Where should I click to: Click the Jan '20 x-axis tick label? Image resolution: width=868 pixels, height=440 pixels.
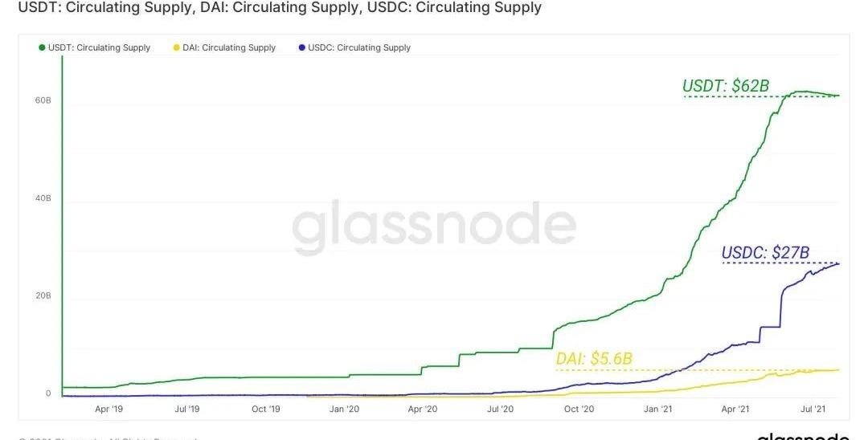click(344, 409)
